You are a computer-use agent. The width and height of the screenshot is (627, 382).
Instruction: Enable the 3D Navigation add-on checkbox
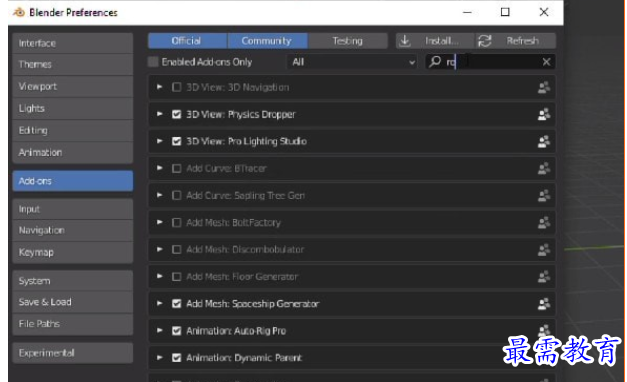176,87
